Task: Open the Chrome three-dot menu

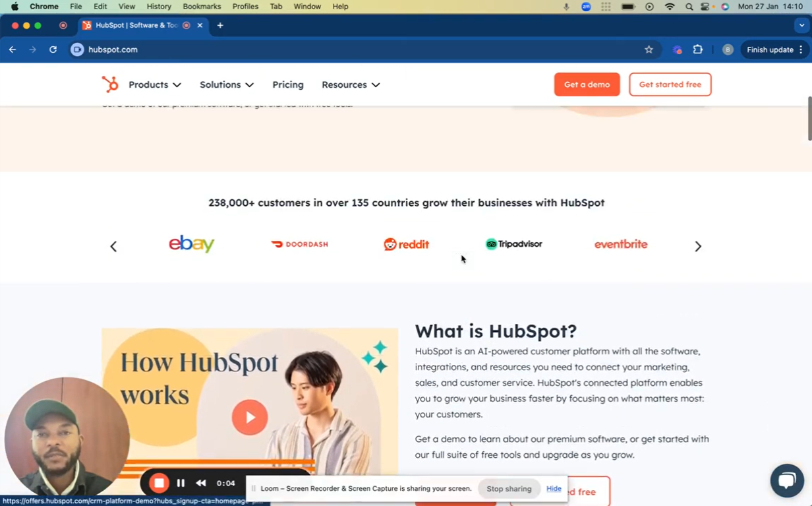Action: pos(801,49)
